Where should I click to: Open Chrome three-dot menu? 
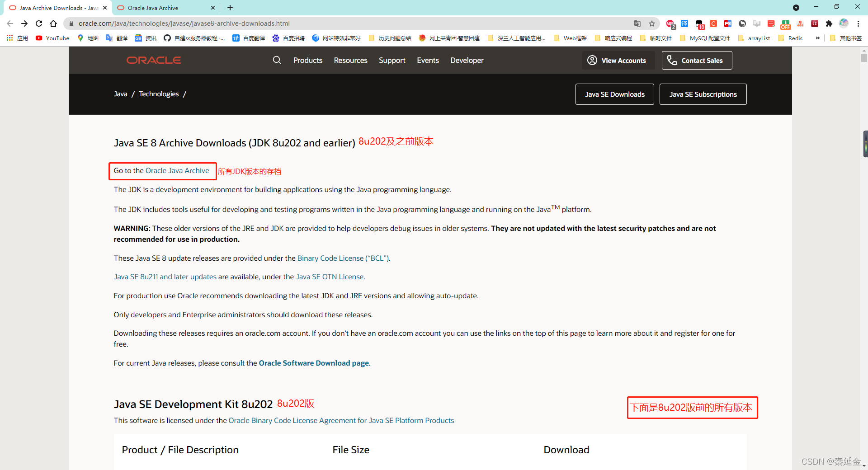(858, 23)
